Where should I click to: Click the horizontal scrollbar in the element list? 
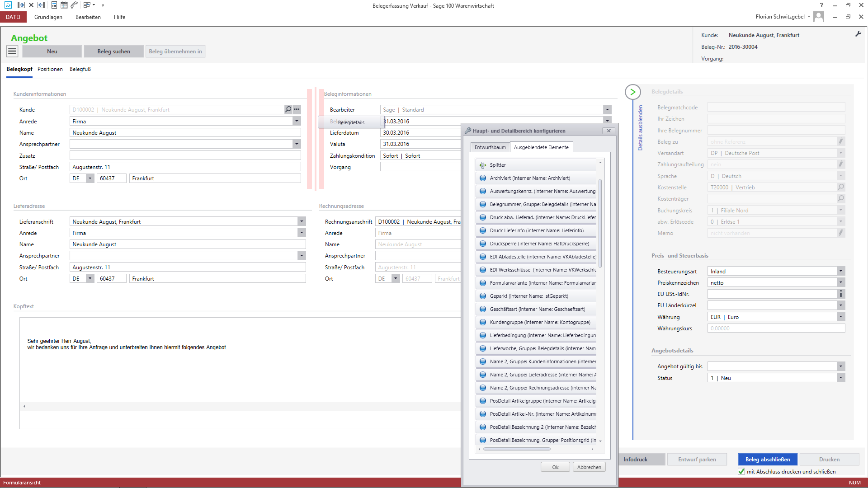517,449
